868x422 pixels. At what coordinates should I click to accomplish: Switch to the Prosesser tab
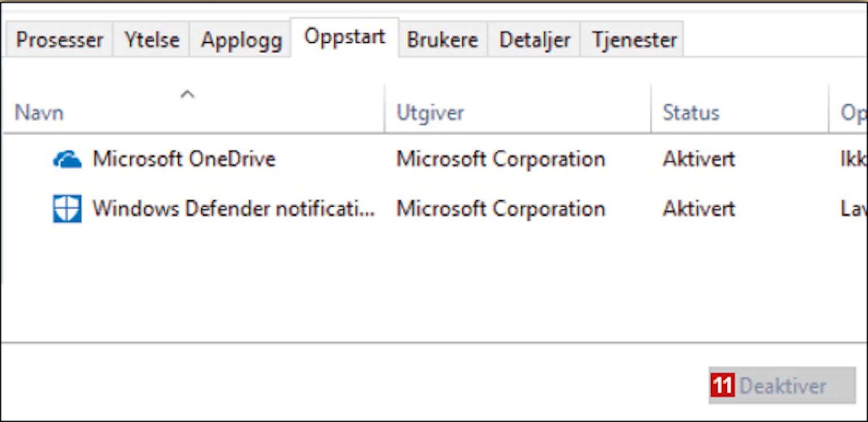[x=59, y=40]
